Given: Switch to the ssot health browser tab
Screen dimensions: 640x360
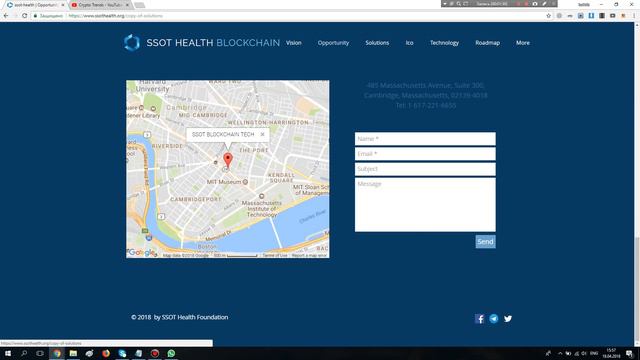Looking at the screenshot, I should [35, 5].
